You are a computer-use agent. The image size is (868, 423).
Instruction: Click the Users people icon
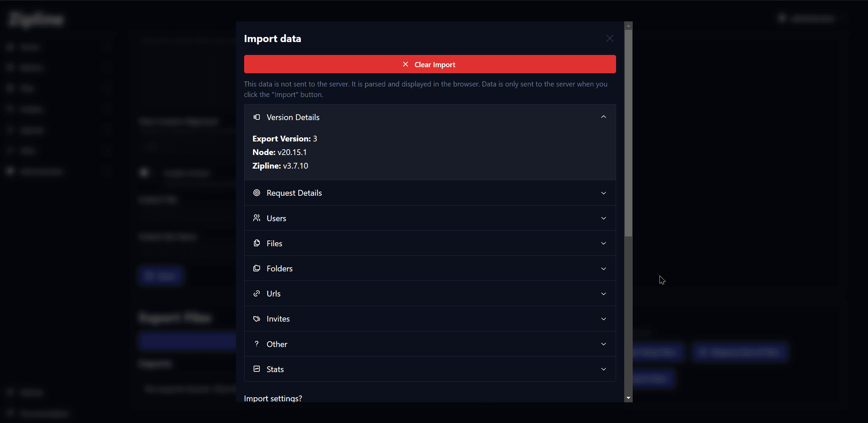pos(257,218)
